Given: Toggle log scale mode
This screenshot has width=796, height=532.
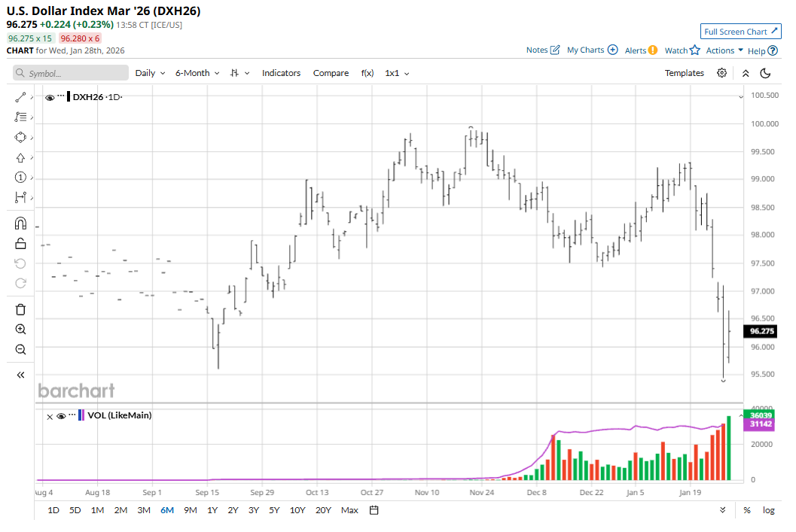Looking at the screenshot, I should 769,510.
